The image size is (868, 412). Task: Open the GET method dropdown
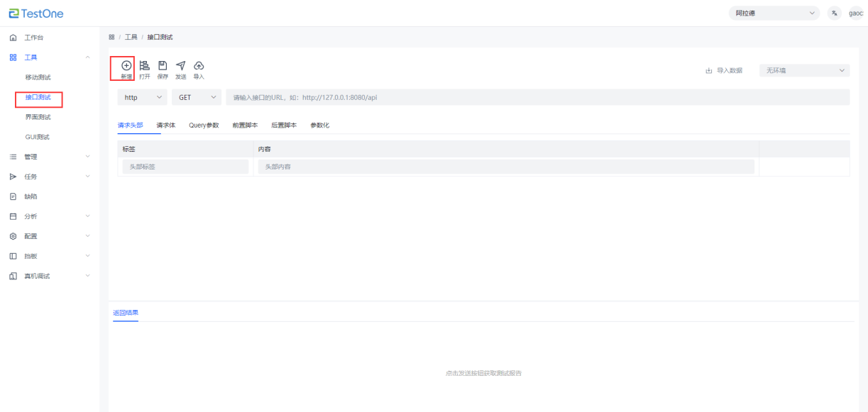(197, 97)
